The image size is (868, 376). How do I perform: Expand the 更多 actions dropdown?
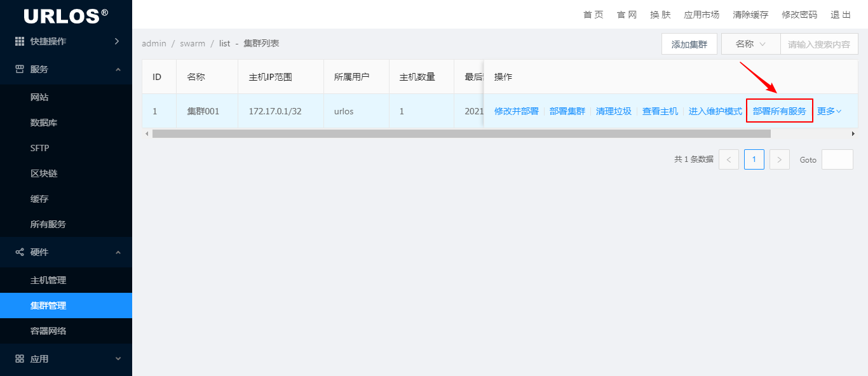pos(829,111)
